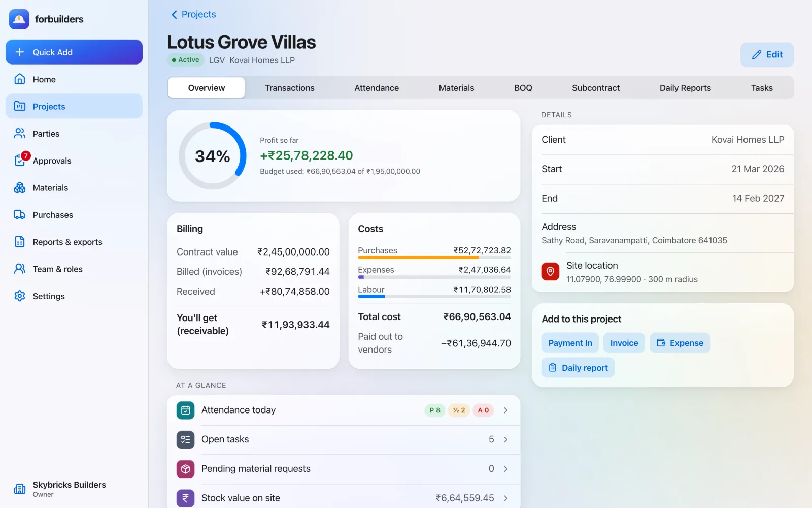This screenshot has height=508, width=812.
Task: Click the Projects folder icon in sidebar
Action: pos(20,106)
